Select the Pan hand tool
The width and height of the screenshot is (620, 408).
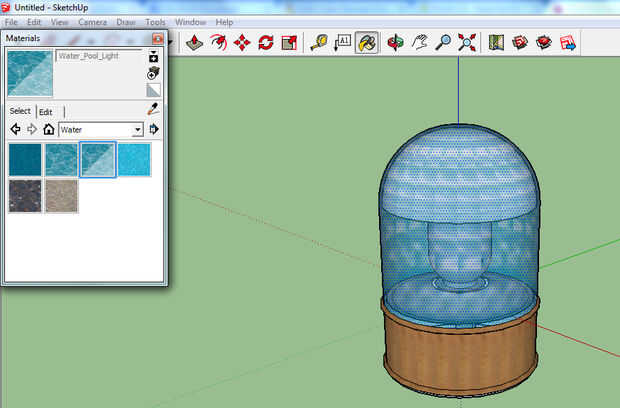point(420,42)
